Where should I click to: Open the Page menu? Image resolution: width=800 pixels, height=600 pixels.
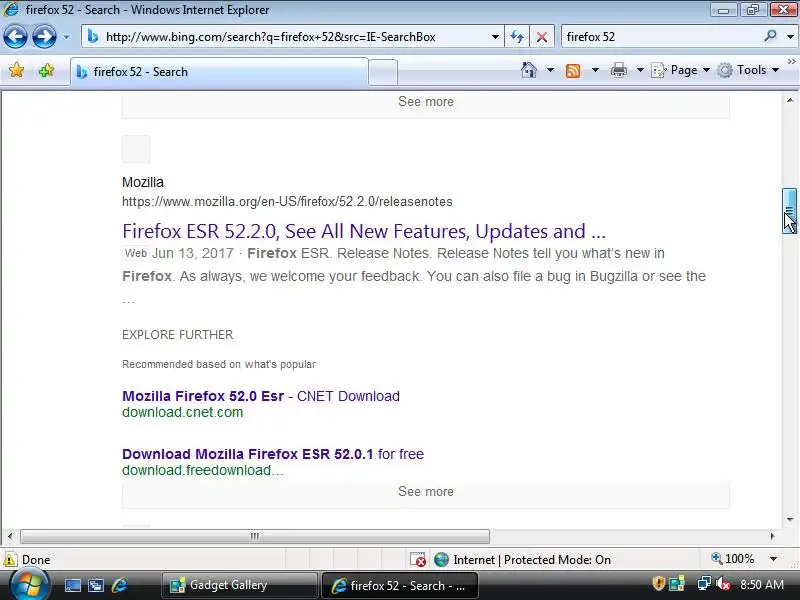[x=681, y=70]
